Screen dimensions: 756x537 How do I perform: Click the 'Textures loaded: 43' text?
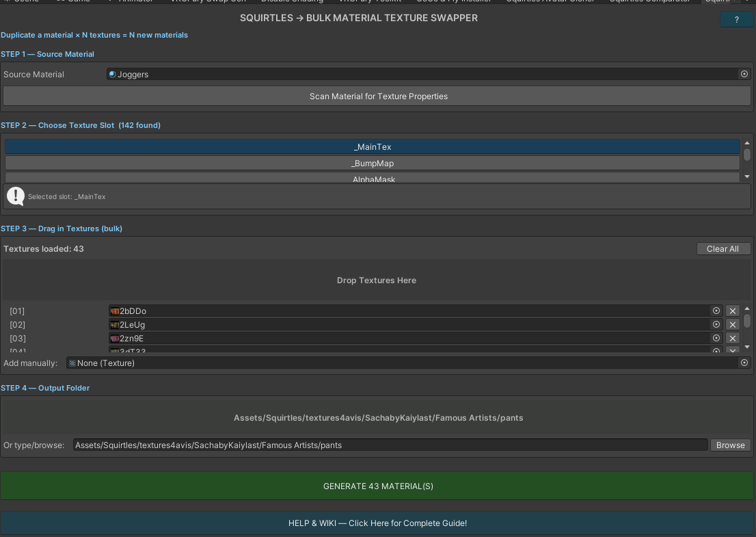(43, 249)
